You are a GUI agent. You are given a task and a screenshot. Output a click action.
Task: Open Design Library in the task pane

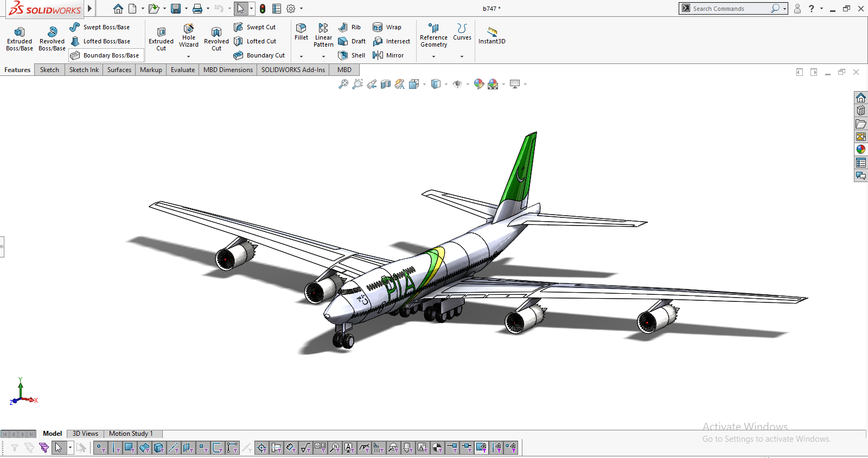861,111
